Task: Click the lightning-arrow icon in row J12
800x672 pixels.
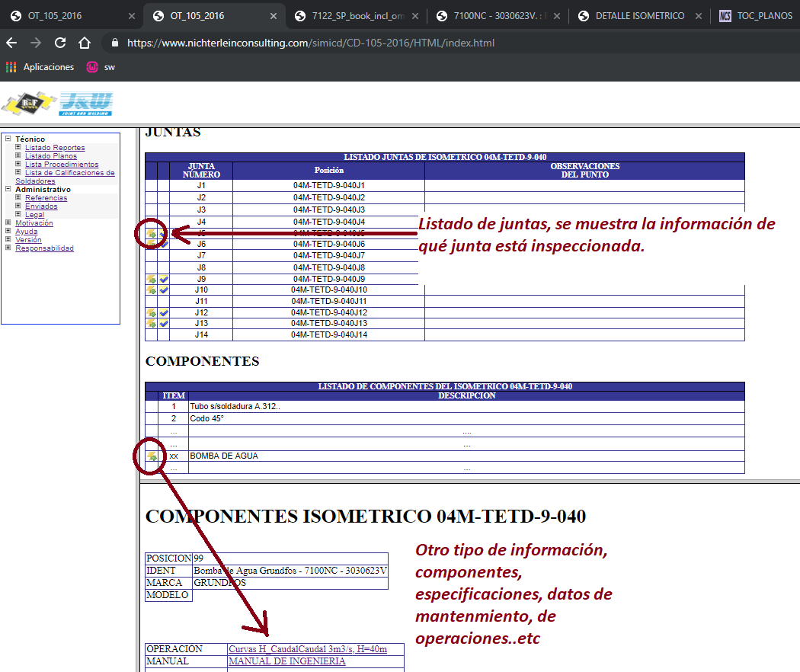Action: click(x=151, y=313)
